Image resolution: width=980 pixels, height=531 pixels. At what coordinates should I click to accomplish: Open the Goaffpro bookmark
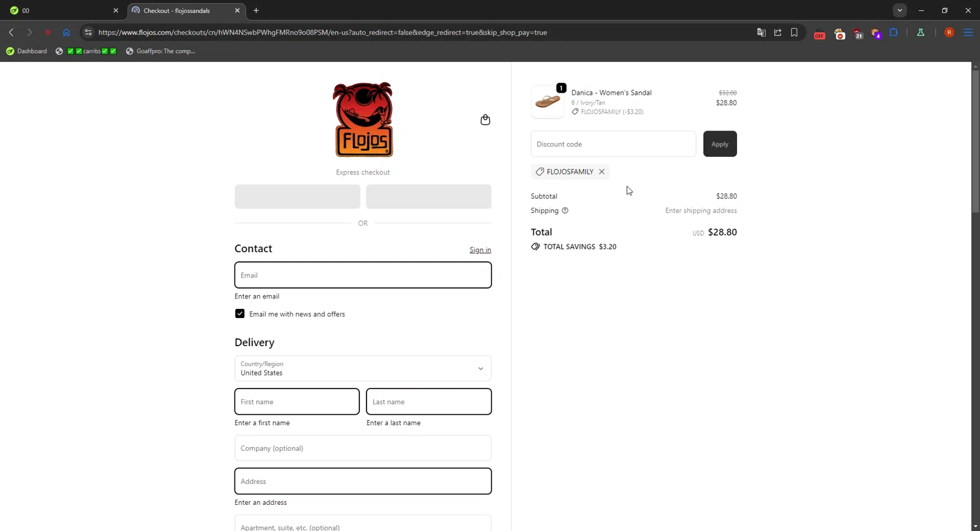coord(161,51)
